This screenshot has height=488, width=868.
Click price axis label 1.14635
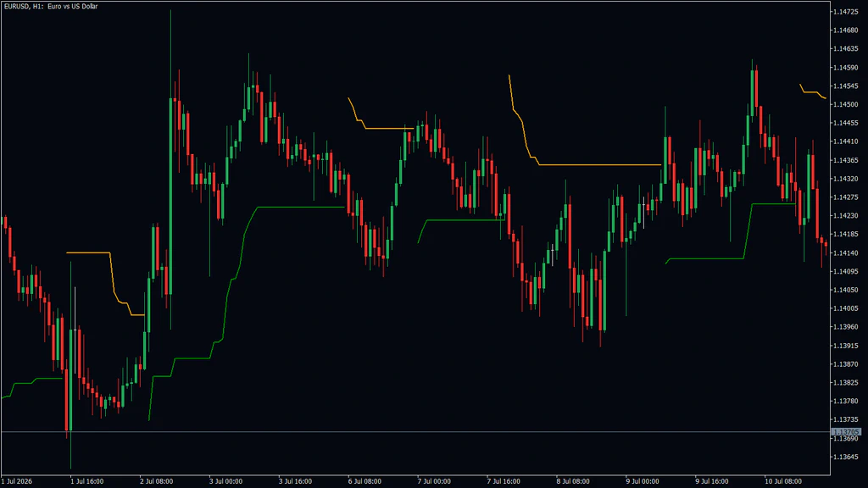click(846, 48)
